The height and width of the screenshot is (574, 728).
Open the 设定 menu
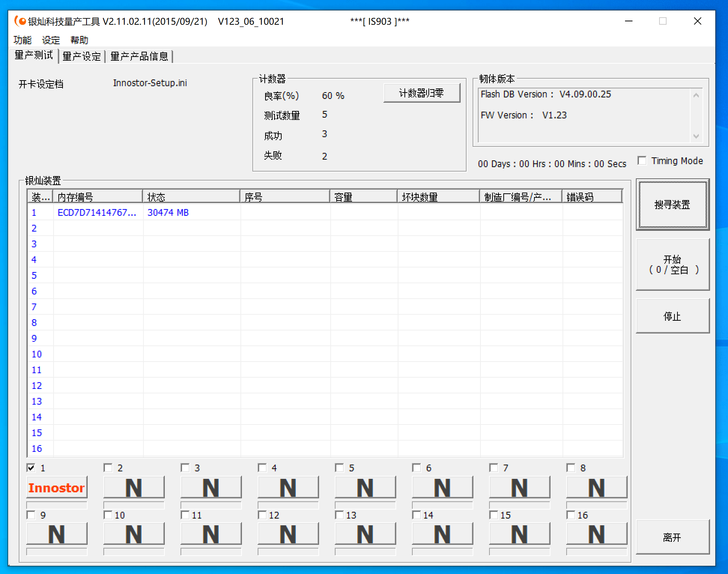[51, 40]
